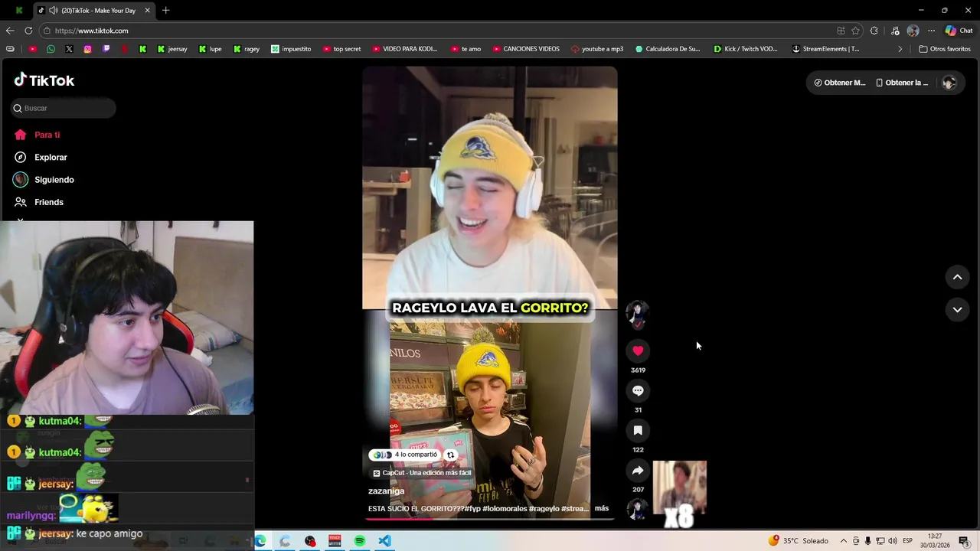This screenshot has height=551, width=980.
Task: Open the ragey bookmark
Action: [246, 49]
